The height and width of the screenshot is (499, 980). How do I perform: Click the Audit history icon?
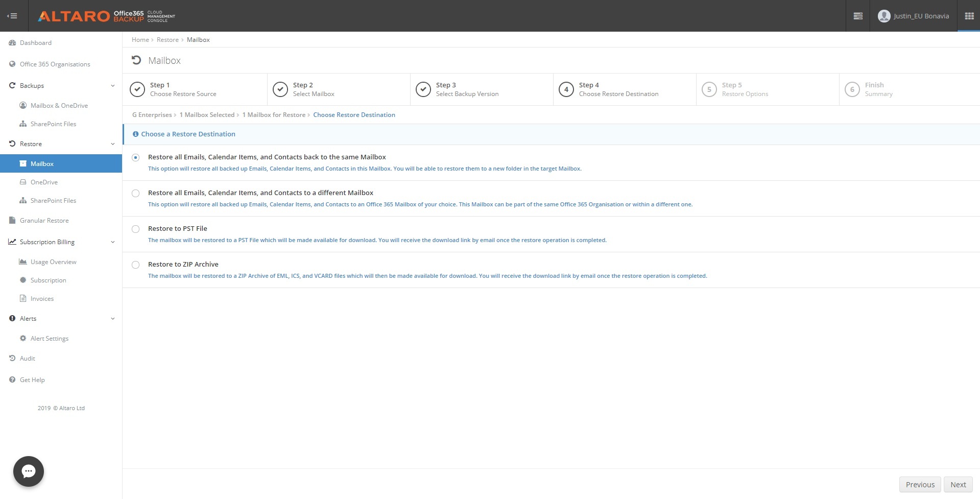coord(12,359)
